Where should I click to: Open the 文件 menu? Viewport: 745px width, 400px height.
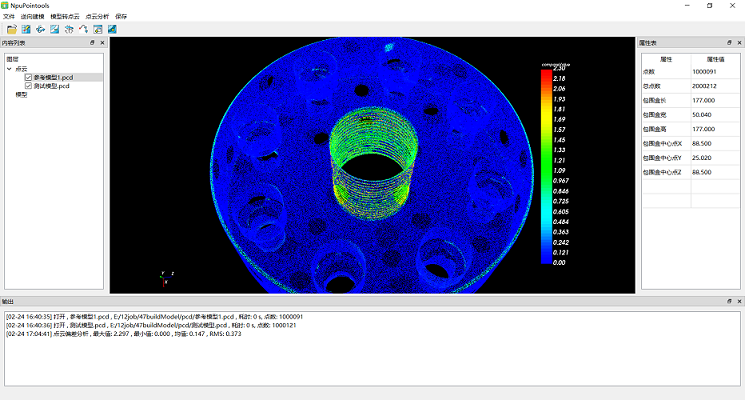coord(9,17)
